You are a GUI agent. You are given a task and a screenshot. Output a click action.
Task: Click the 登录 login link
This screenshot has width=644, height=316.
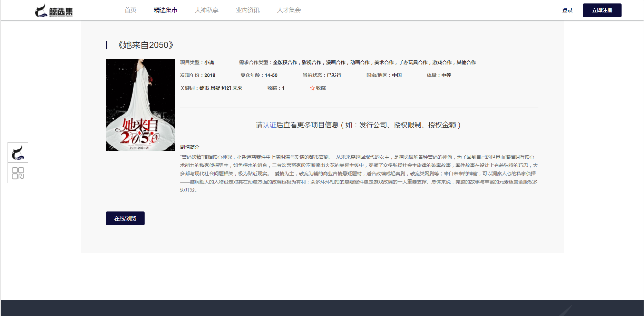[x=567, y=10]
